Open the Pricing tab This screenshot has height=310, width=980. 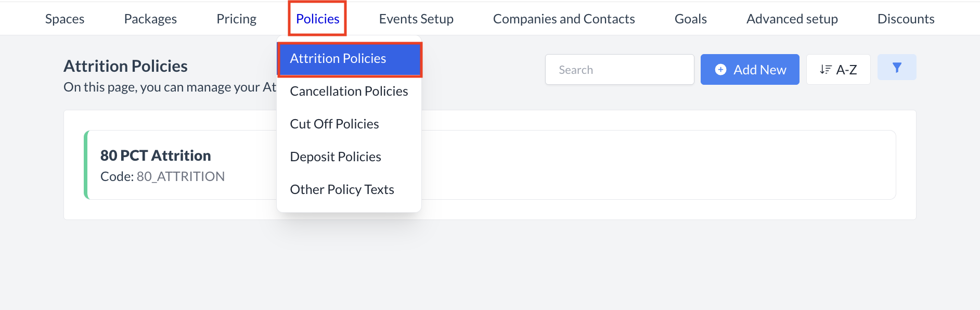pos(236,19)
